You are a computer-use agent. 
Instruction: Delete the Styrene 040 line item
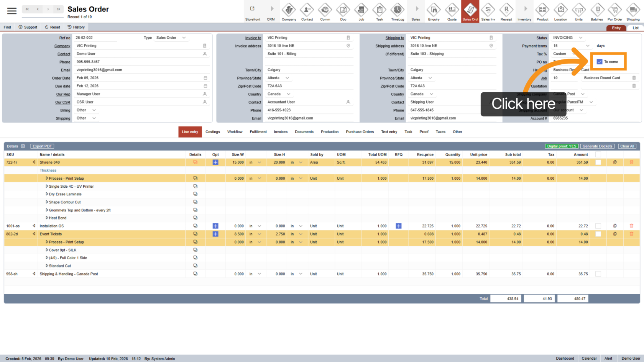[x=631, y=162]
